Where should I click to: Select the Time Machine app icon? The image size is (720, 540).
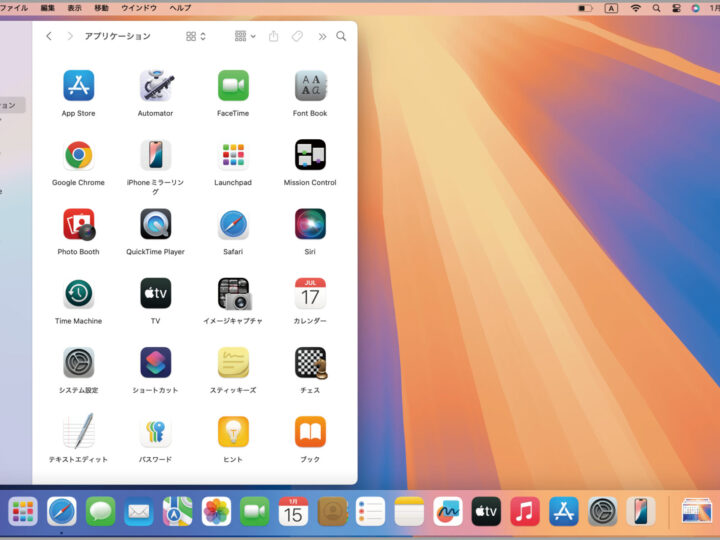[x=79, y=293]
